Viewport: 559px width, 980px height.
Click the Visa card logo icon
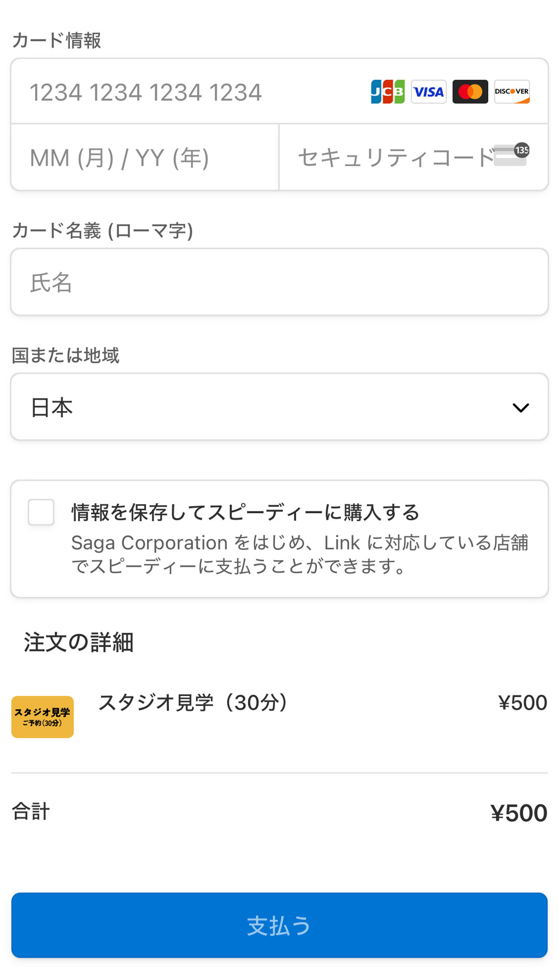[x=429, y=92]
